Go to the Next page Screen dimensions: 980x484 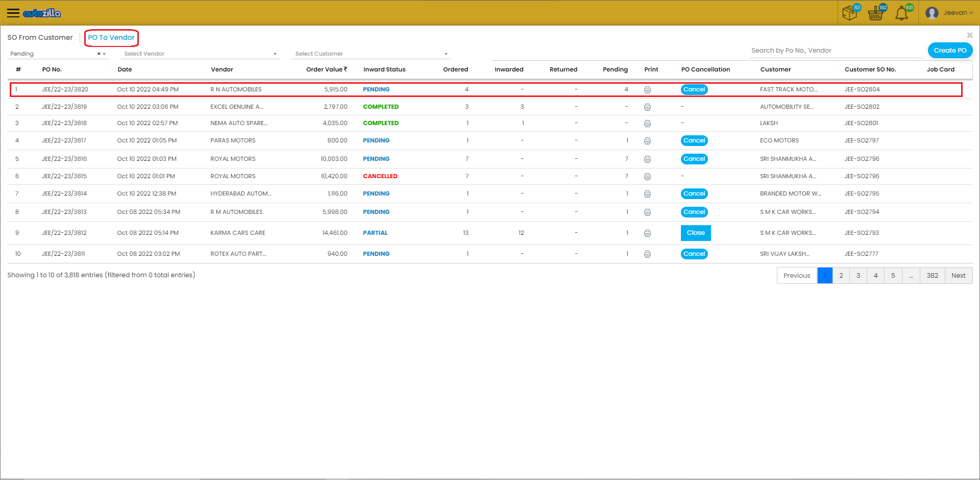959,276
